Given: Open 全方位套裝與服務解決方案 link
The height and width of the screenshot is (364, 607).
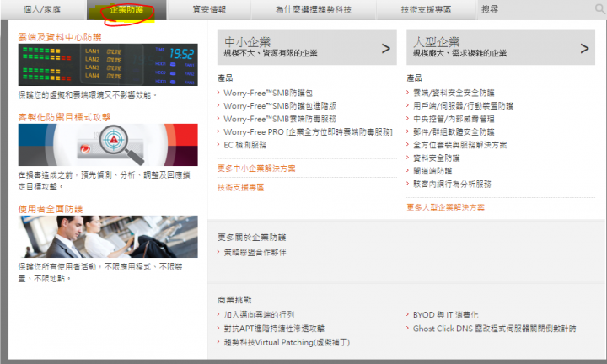Looking at the screenshot, I should (x=460, y=145).
